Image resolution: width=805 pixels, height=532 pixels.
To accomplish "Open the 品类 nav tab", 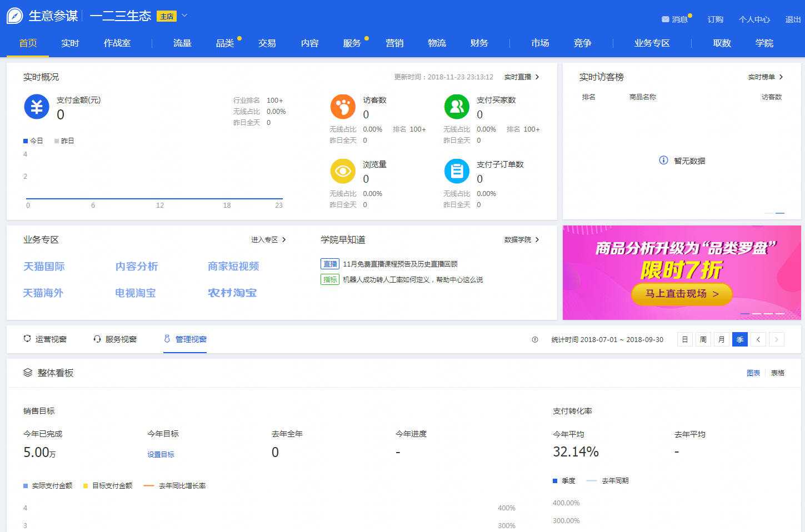I will (225, 43).
